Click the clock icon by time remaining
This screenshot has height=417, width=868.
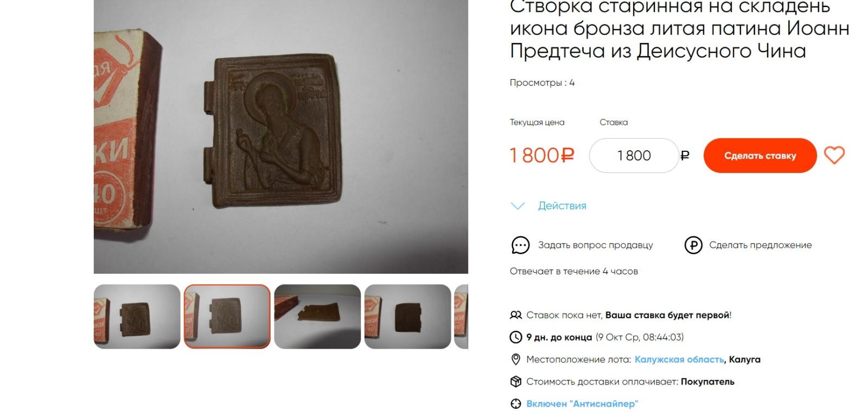coord(516,337)
